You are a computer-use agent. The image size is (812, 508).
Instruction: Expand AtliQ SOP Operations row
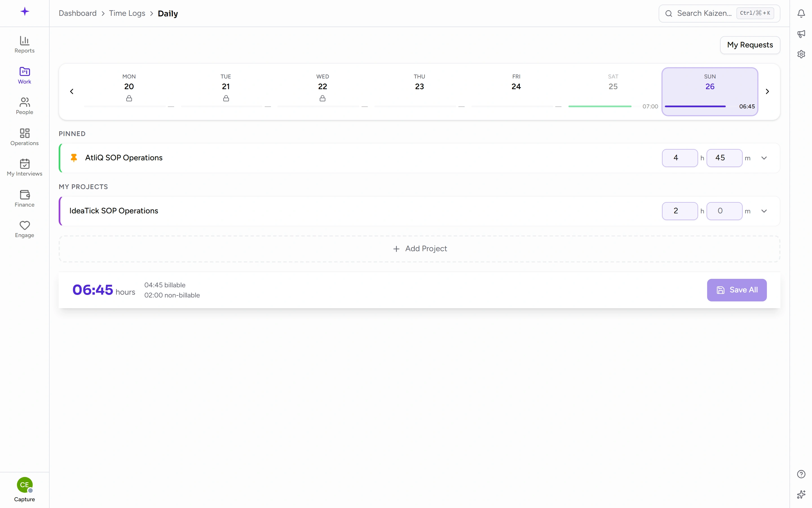point(764,158)
